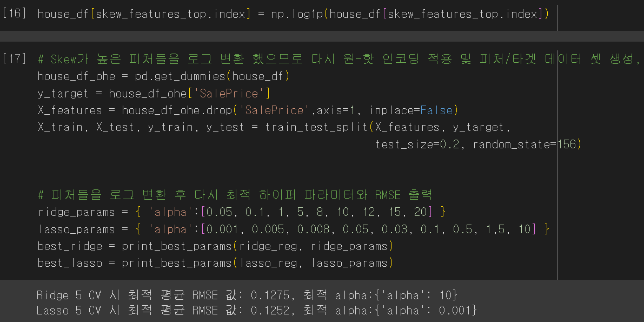Click the best_lasso print_best_params line
Viewport: 644px width, 322px height.
[x=216, y=263]
